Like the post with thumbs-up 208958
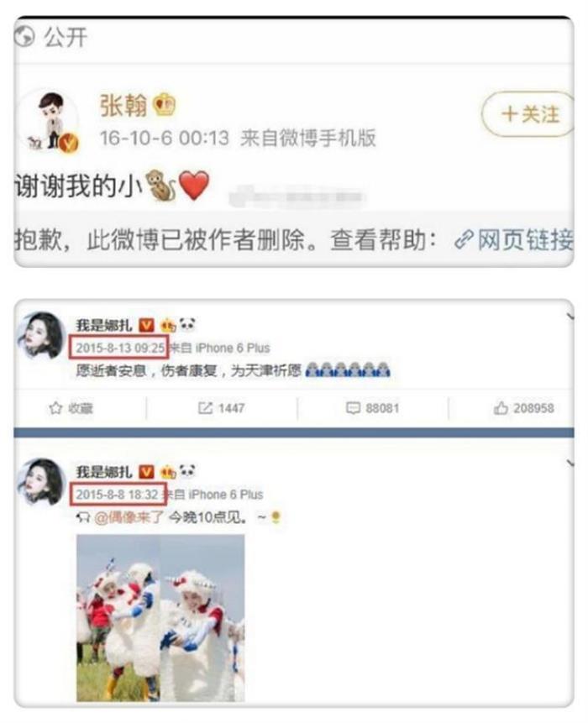Image resolution: width=588 pixels, height=723 pixels. coord(501,408)
